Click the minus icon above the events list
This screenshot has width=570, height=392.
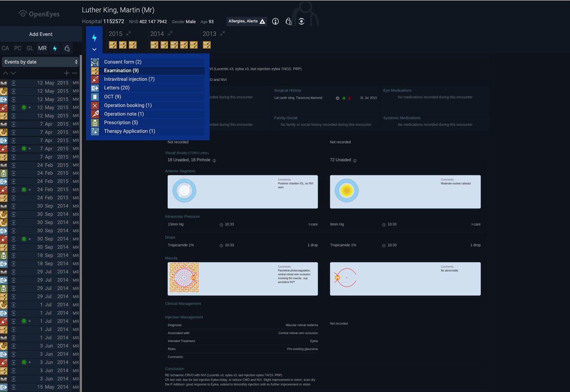pyautogui.click(x=74, y=73)
